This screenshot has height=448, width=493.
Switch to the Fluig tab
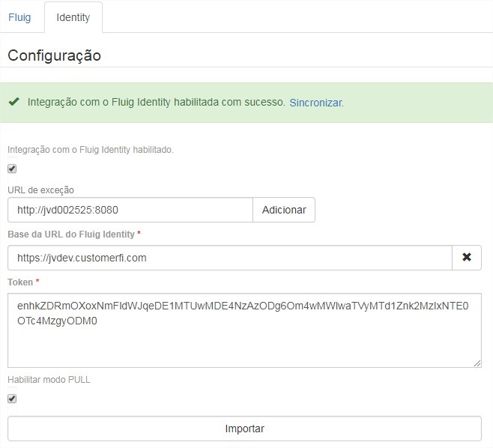click(19, 17)
